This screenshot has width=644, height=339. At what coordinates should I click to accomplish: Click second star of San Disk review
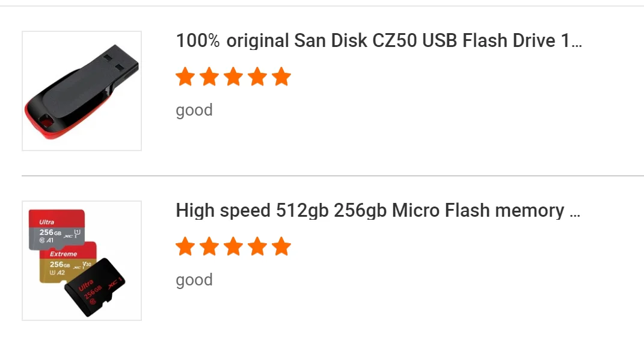click(209, 77)
